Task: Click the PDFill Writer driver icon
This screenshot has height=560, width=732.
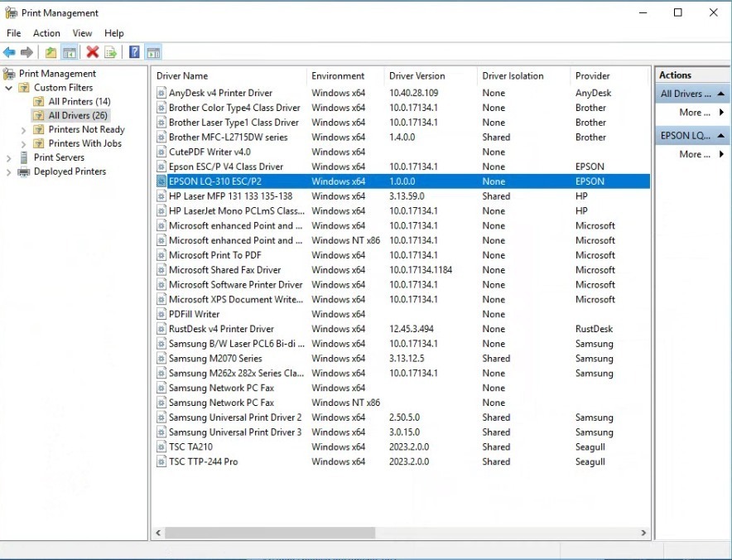Action: click(161, 314)
